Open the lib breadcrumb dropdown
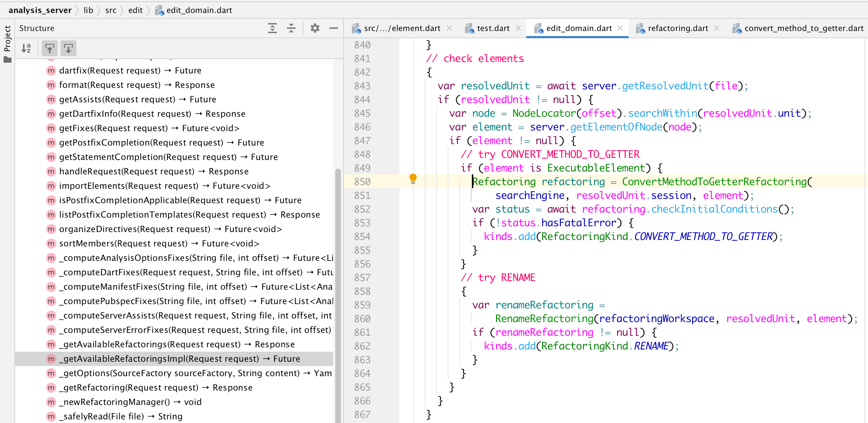 tap(88, 10)
